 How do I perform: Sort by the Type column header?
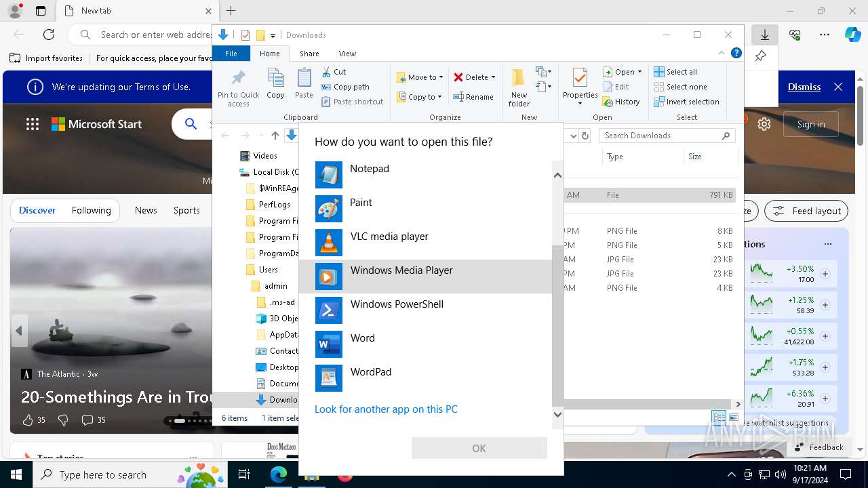click(642, 157)
